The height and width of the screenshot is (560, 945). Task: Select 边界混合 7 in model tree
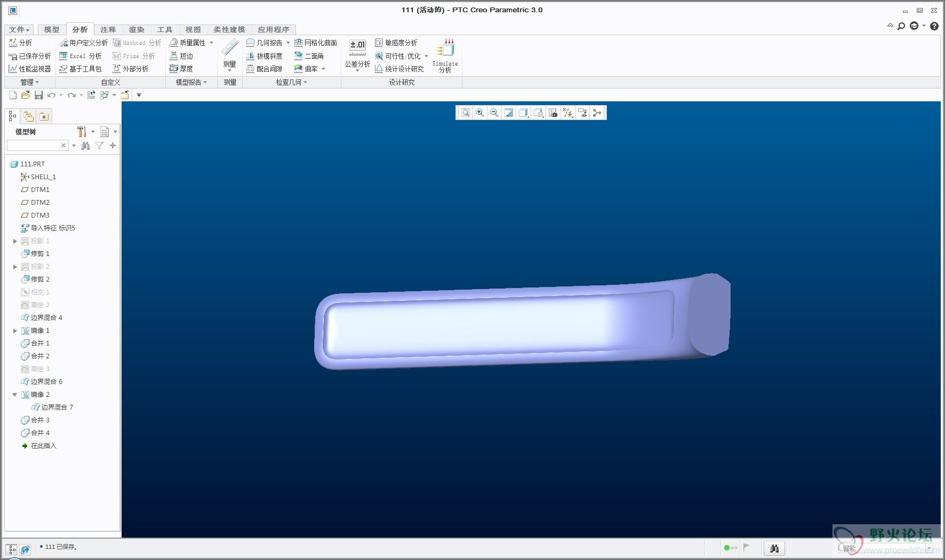tap(52, 407)
